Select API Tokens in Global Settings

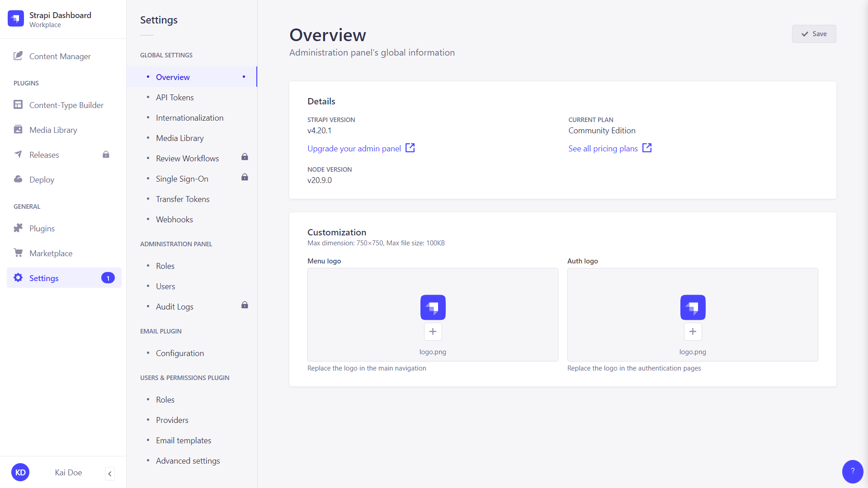175,97
